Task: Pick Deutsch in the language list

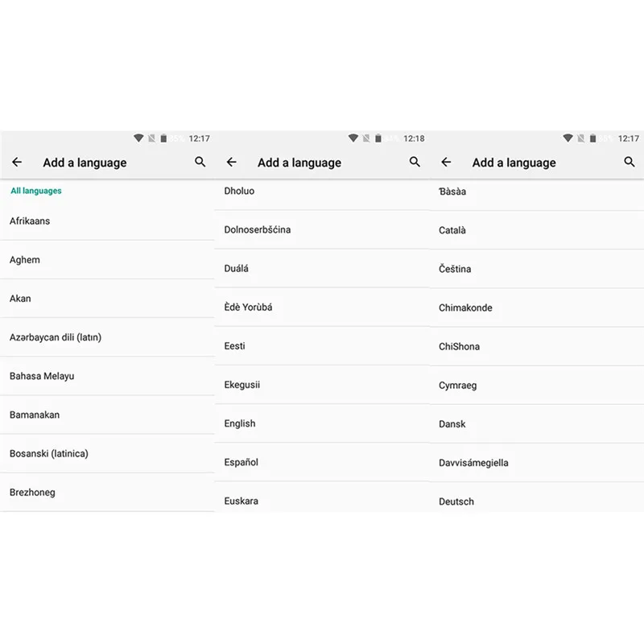Action: (x=537, y=502)
